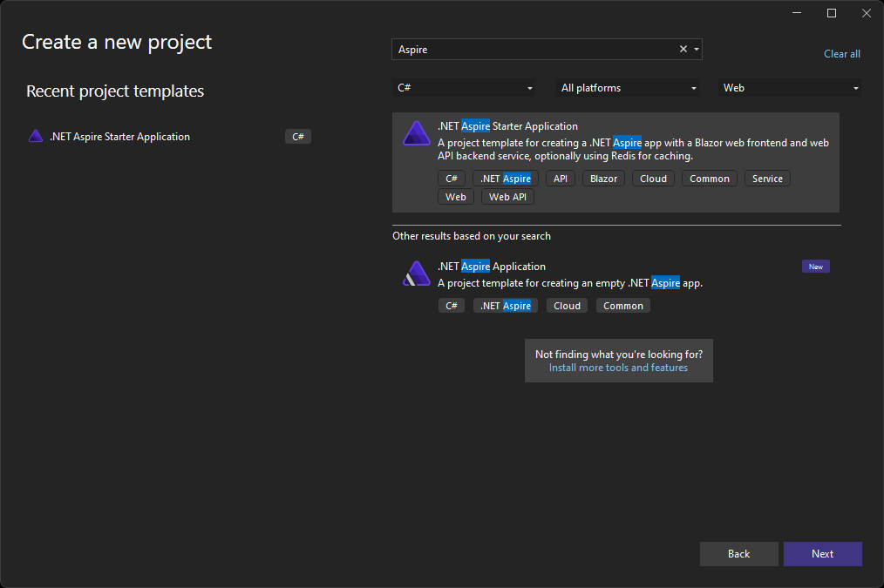Open the C# language dropdown

[465, 87]
